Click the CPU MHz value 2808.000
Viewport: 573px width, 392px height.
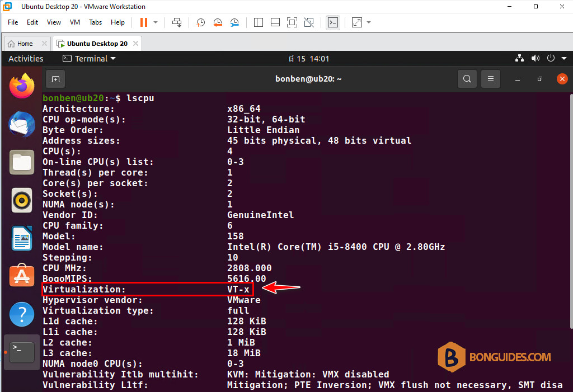[249, 268]
